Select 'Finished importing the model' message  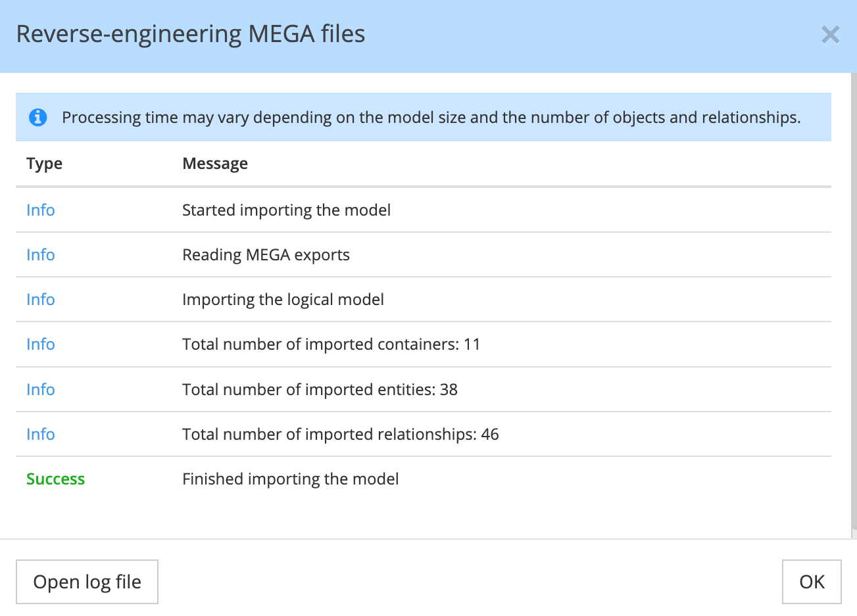290,479
